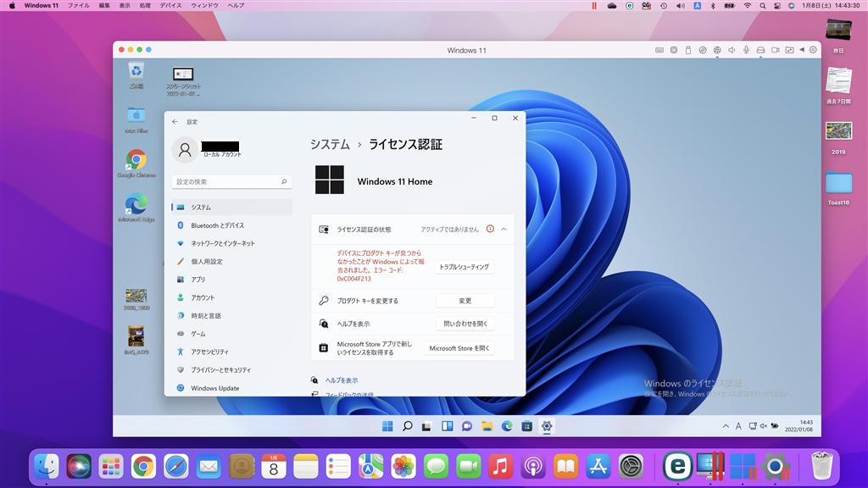Open Mac Control Center in menu bar
The image size is (868, 488).
click(777, 6)
